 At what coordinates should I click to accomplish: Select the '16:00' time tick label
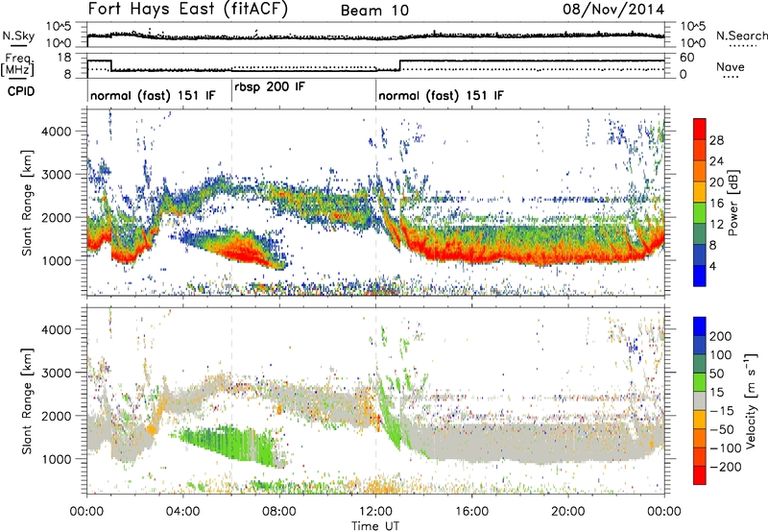[x=471, y=512]
